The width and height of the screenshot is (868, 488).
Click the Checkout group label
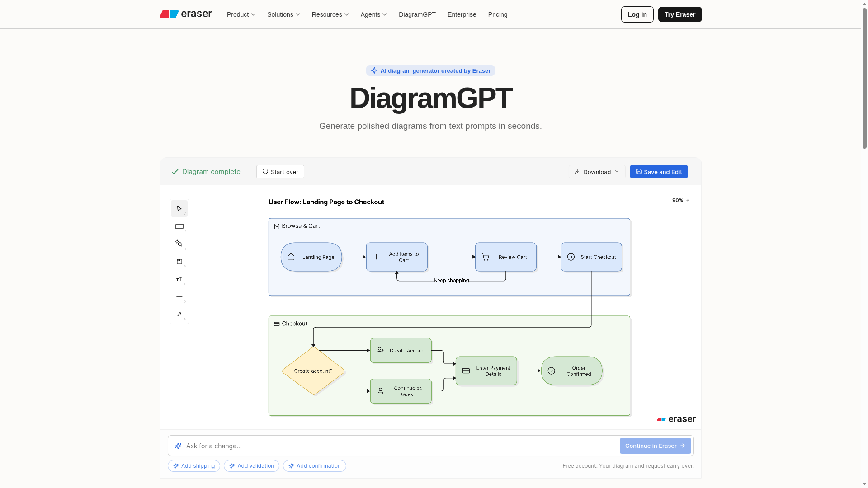294,324
